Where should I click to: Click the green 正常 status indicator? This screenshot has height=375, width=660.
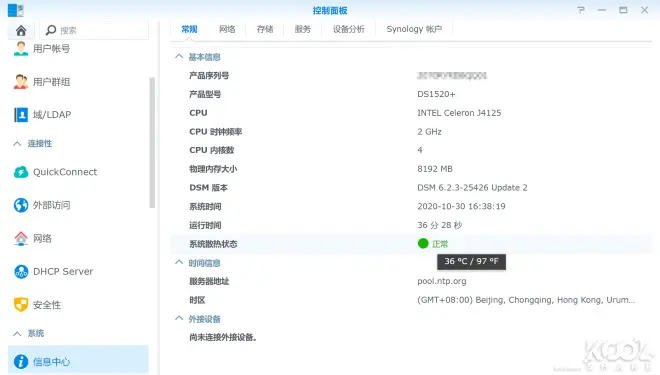[423, 244]
